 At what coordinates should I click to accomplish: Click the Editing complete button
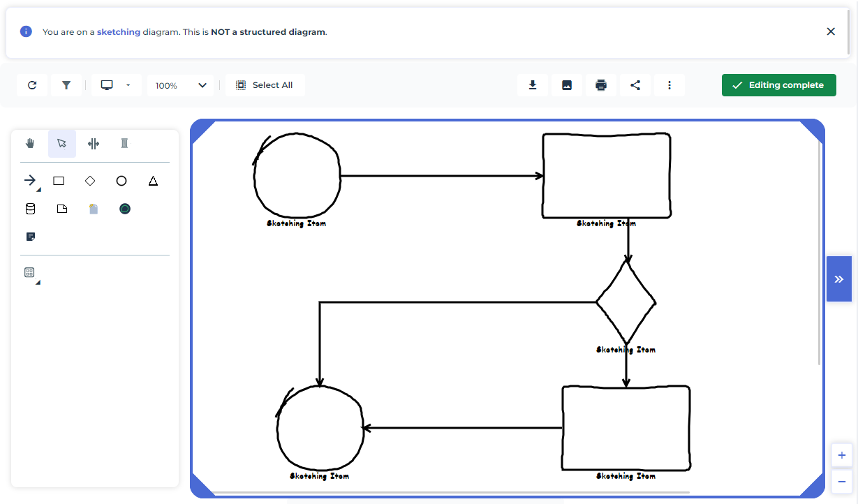(x=778, y=85)
